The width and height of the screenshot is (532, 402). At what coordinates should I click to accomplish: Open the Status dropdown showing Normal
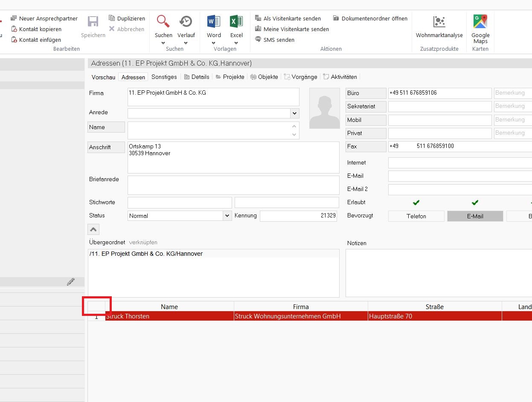(227, 216)
